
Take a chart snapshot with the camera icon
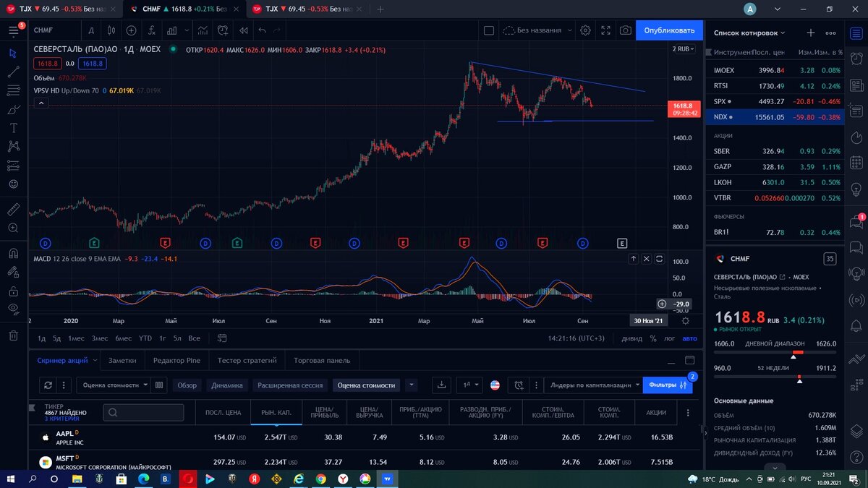[x=625, y=30]
